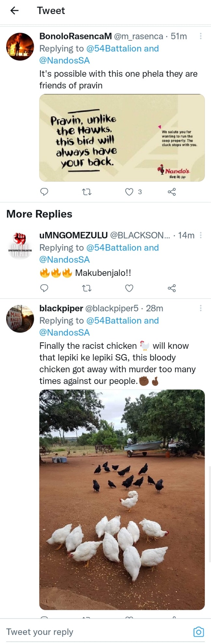
Task: Open more options for uMNGOMEZULU's tweet
Action: click(201, 235)
